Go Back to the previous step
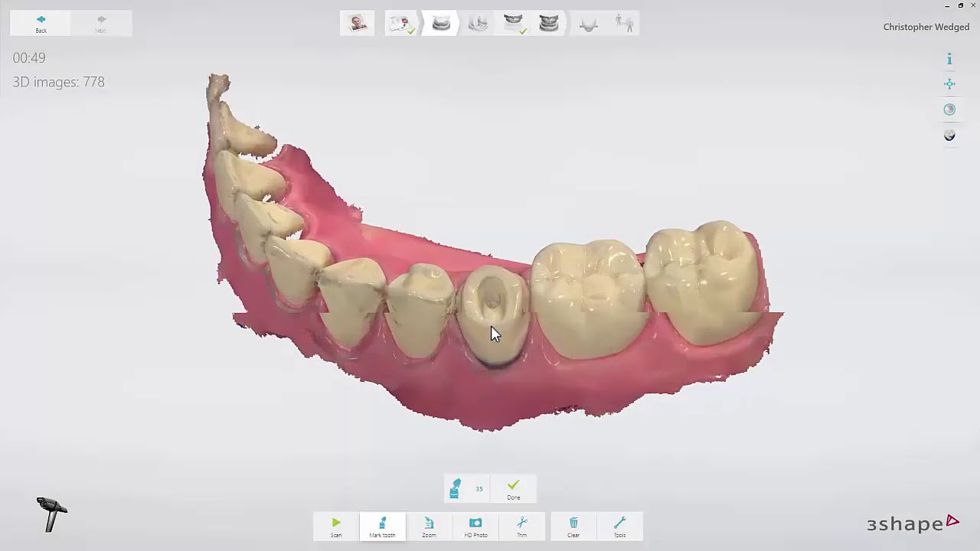The height and width of the screenshot is (551, 980). pos(41,24)
